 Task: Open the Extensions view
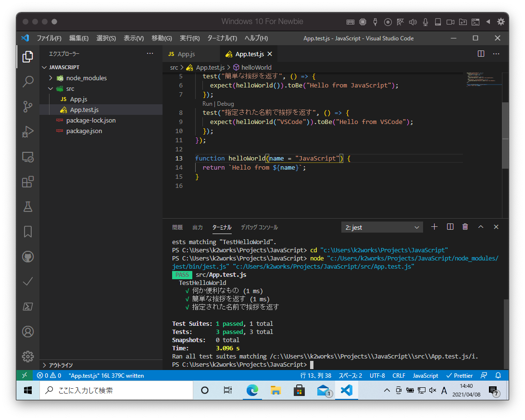[x=28, y=182]
